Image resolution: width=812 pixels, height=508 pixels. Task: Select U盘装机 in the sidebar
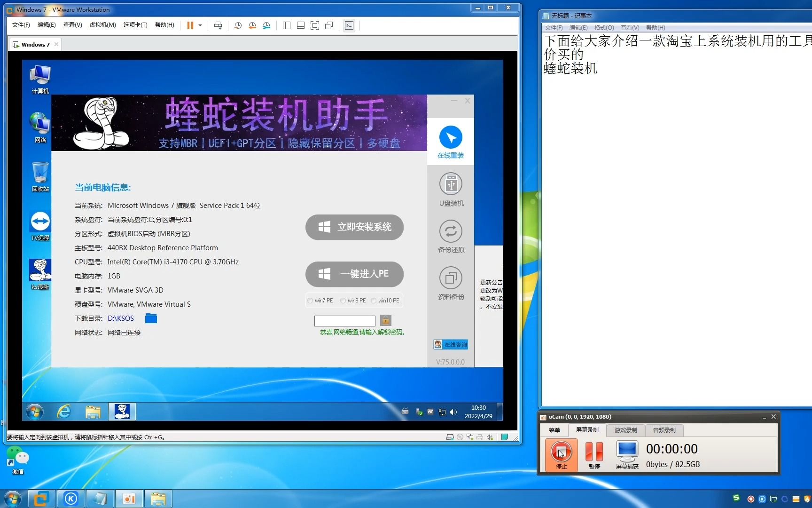point(451,190)
